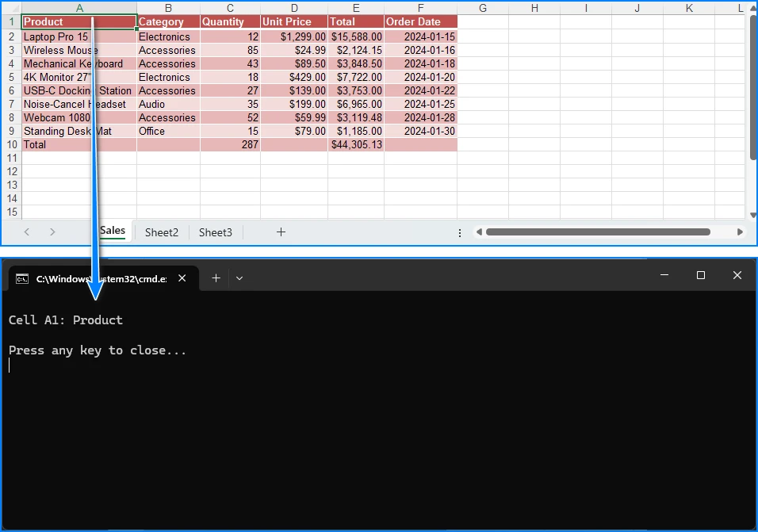Maximize the terminal window

pyautogui.click(x=700, y=275)
